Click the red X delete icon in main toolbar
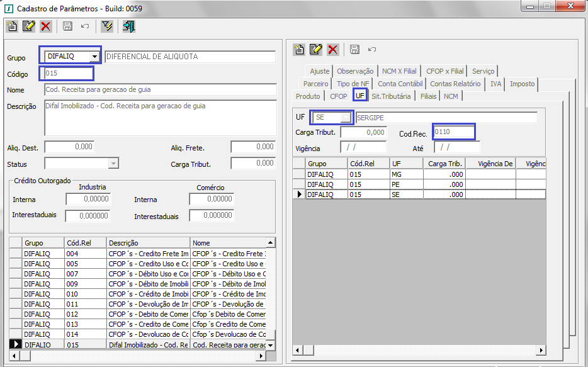 pos(45,26)
